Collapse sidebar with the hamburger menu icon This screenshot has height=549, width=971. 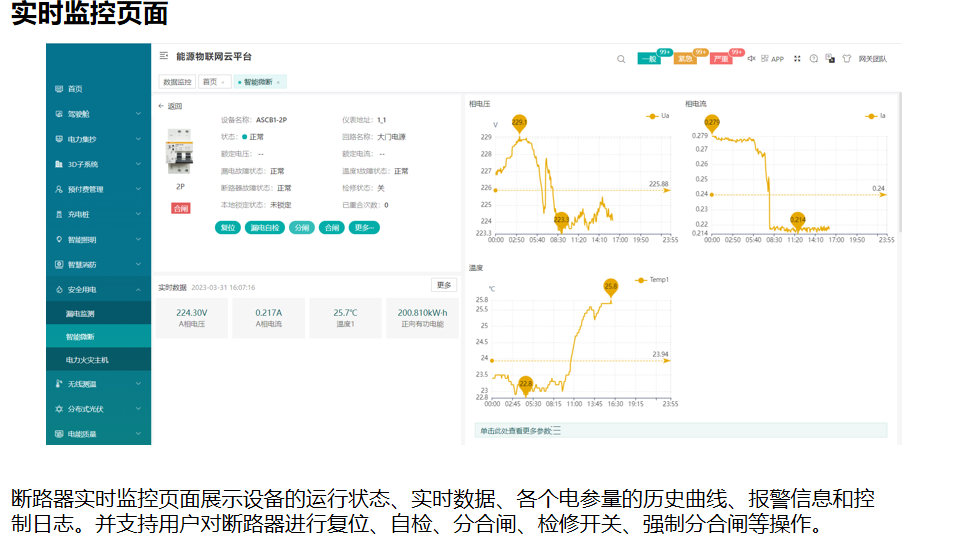click(163, 56)
